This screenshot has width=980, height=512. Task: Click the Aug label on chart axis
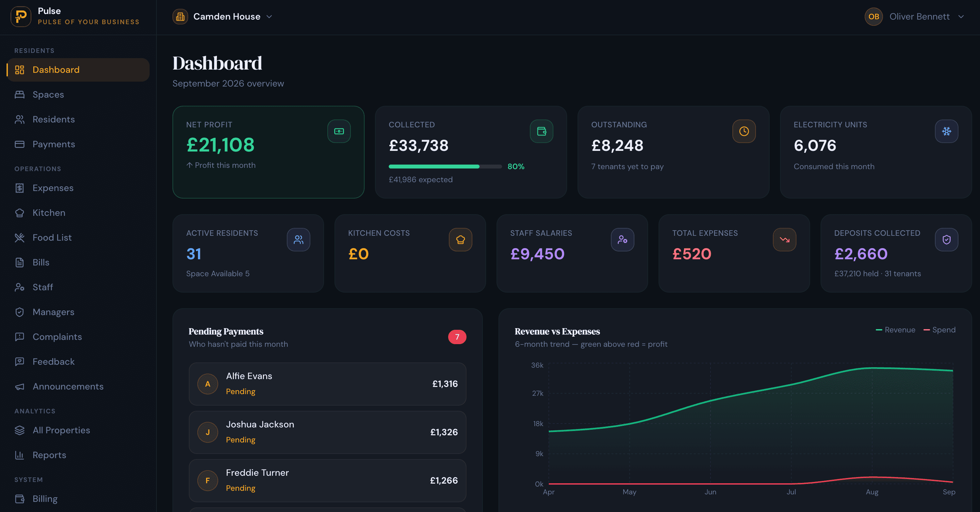click(x=872, y=492)
